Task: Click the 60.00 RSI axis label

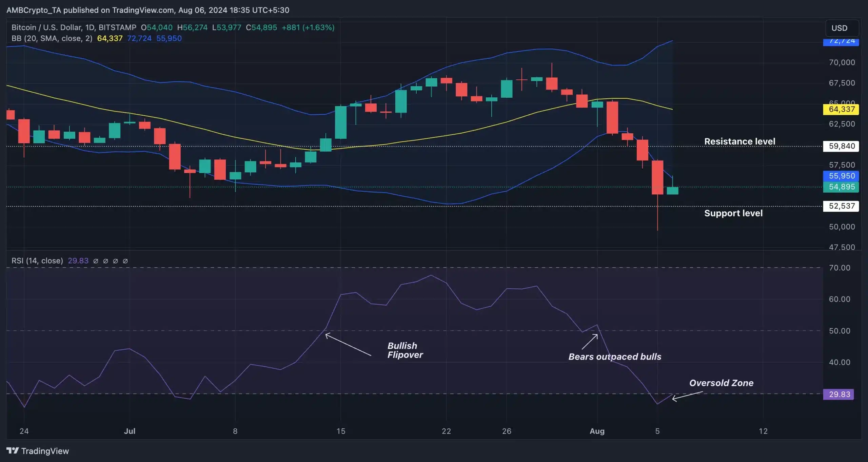Action: 840,299
